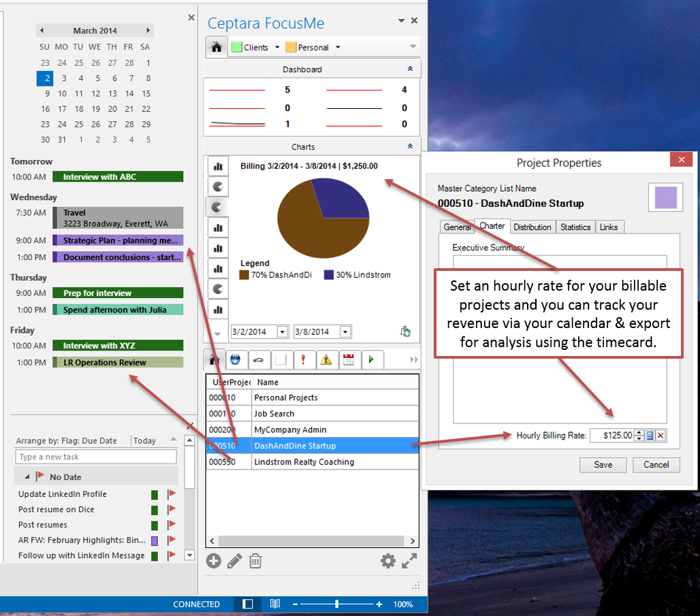
Task: Click the zoom slider in the status bar
Action: [x=337, y=604]
